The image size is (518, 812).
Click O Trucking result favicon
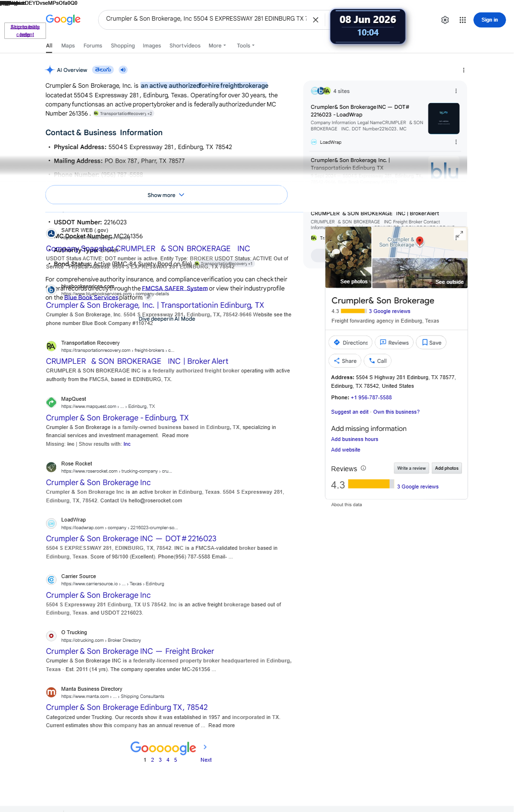[51, 636]
